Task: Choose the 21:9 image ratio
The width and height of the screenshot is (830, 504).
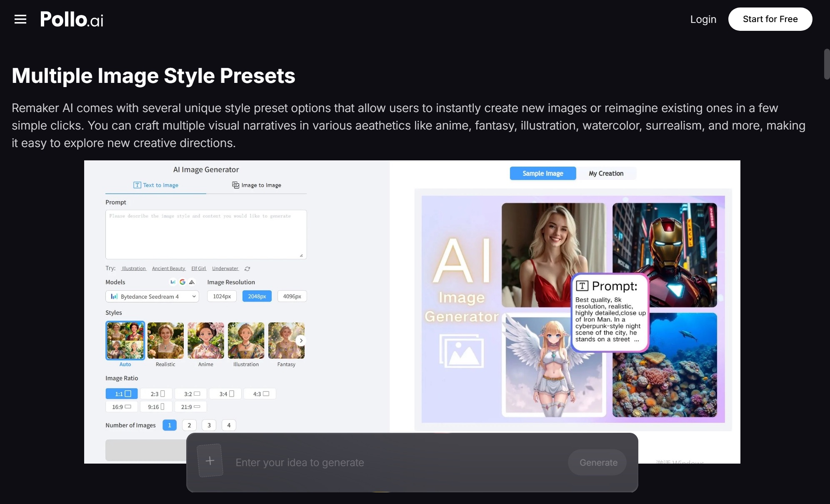Action: (191, 407)
